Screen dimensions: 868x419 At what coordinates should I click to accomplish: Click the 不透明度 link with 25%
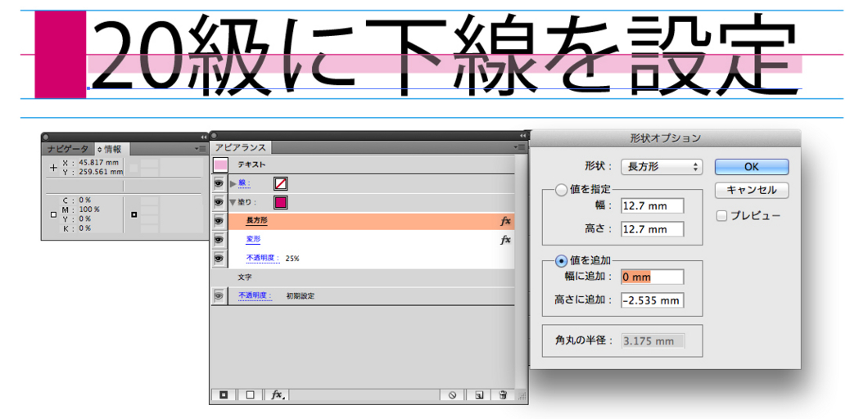pyautogui.click(x=263, y=259)
